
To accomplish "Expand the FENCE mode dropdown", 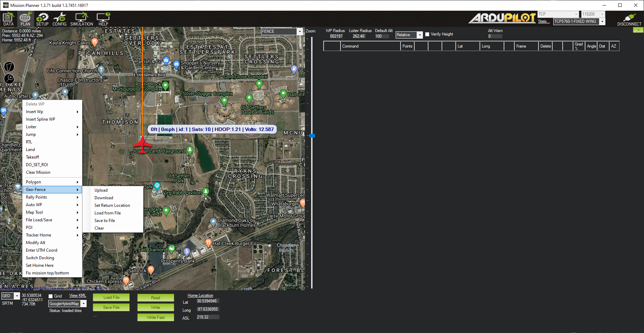I will click(x=299, y=31).
